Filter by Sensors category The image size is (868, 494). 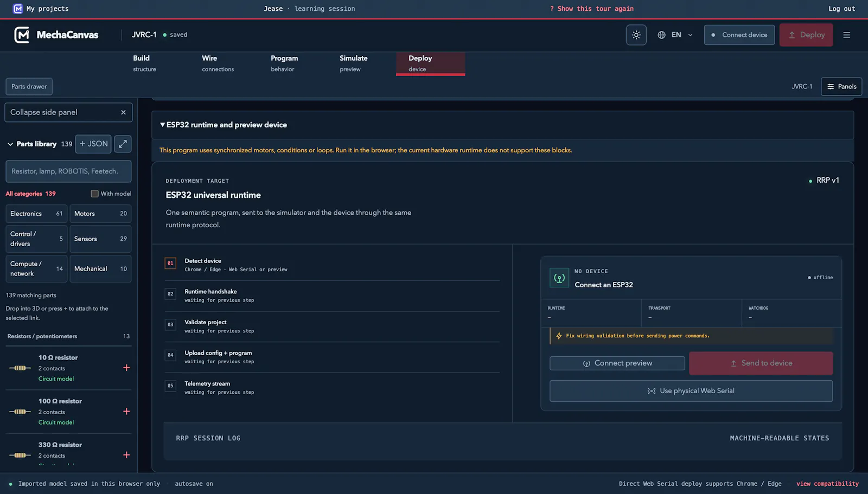[x=100, y=239]
